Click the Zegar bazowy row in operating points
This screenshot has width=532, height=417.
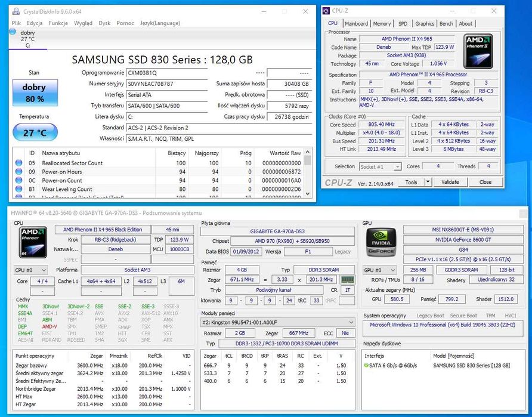[x=103, y=366]
